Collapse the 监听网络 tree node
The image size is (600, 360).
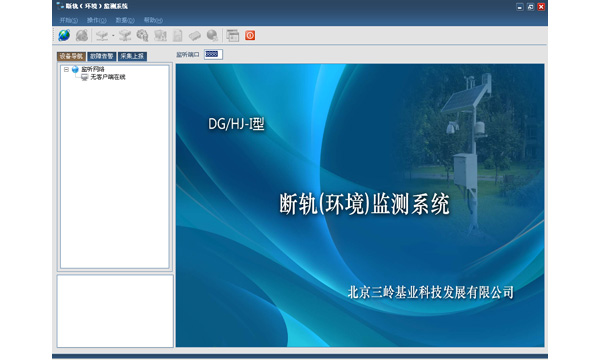[66, 69]
